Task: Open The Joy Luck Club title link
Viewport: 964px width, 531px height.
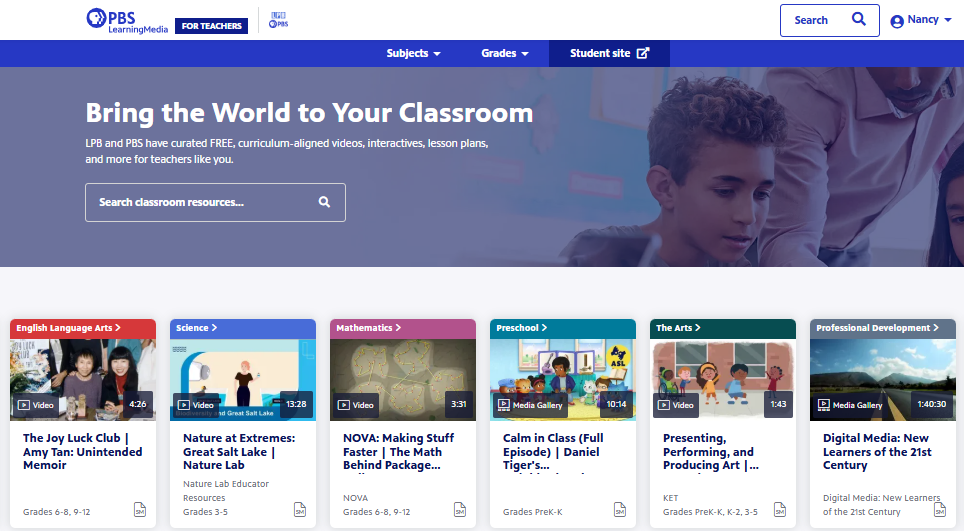Action: pos(82,452)
